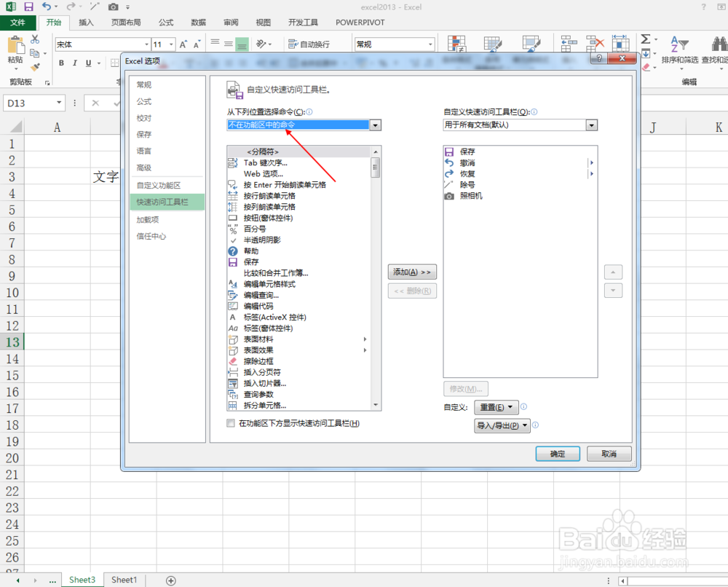Click the Conditional Formatting icon in the ribbon
The height and width of the screenshot is (587, 728).
coord(457,43)
